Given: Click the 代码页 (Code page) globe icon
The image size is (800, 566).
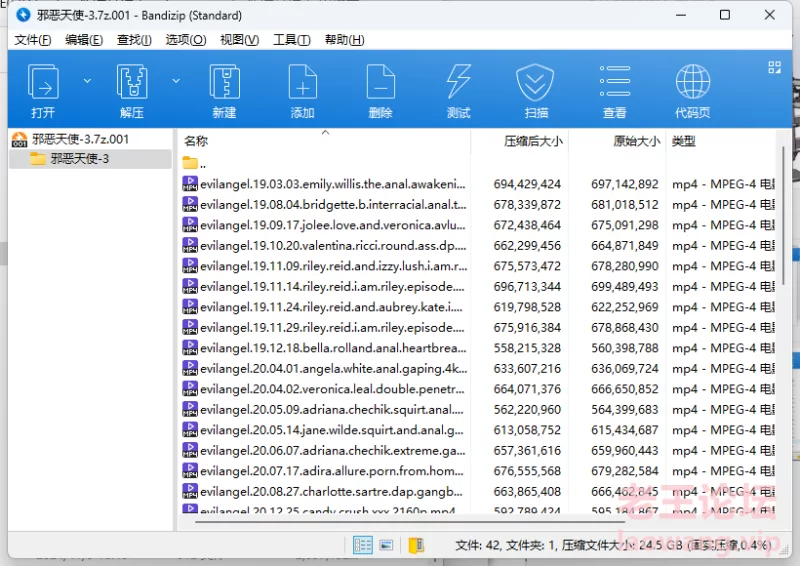Looking at the screenshot, I should pyautogui.click(x=693, y=82).
